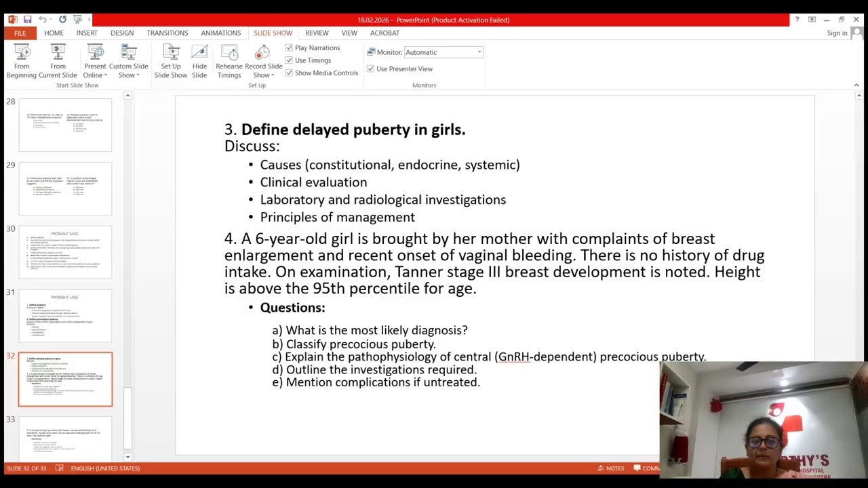Select the SLIDE SHOW tab
Viewport: 868px width, 488px height.
[273, 33]
